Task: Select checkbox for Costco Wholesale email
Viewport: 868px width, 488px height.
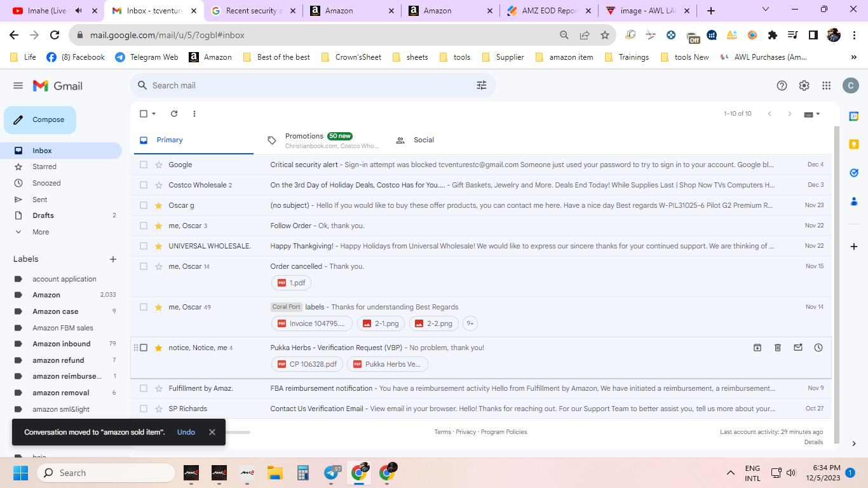Action: pos(144,185)
